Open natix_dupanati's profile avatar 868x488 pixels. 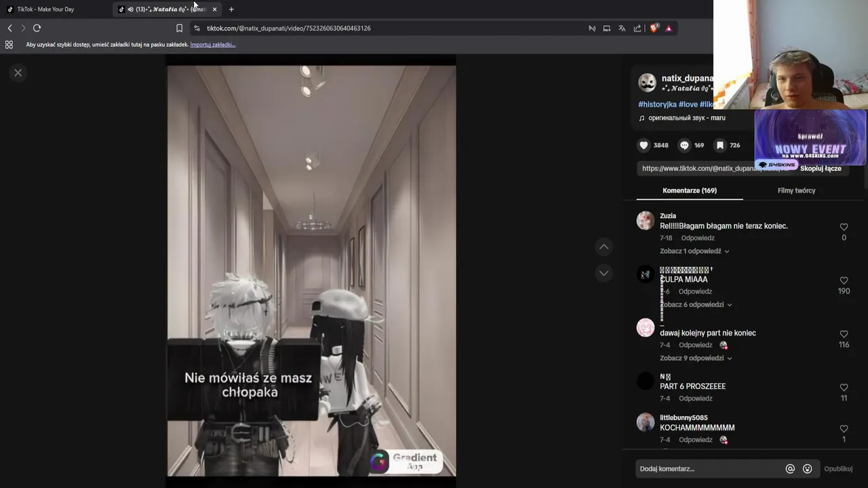[648, 83]
